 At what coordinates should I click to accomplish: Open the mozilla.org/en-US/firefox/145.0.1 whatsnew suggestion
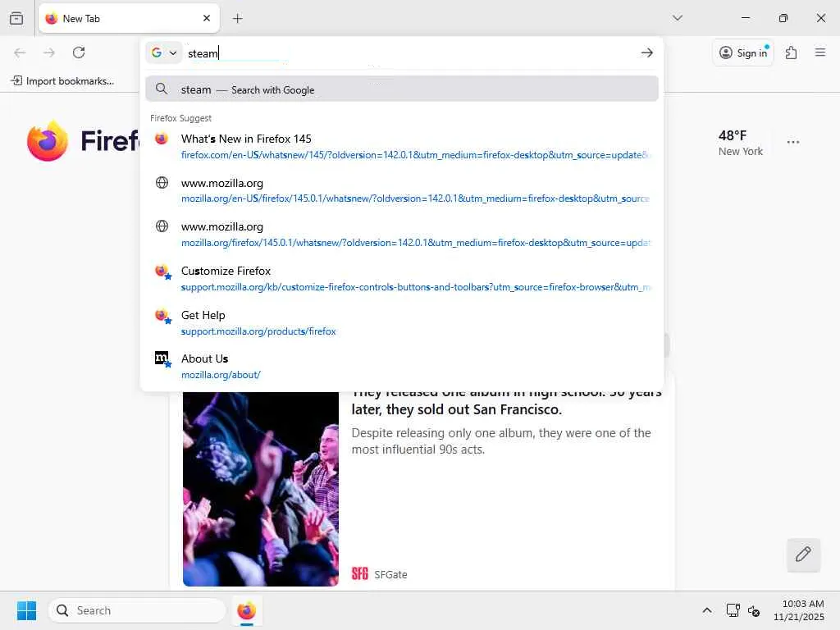[402, 190]
